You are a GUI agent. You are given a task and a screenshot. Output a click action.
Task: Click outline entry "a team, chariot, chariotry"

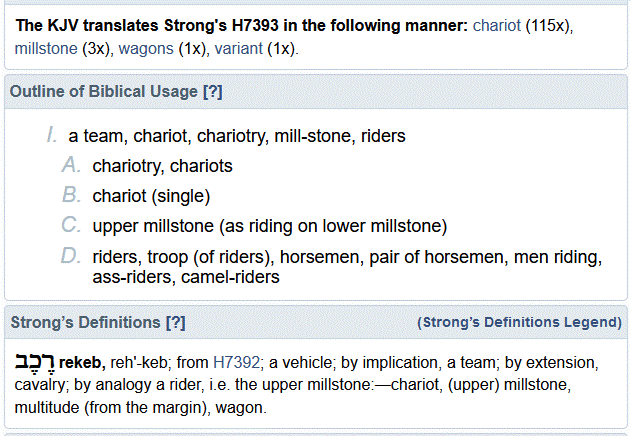[236, 135]
